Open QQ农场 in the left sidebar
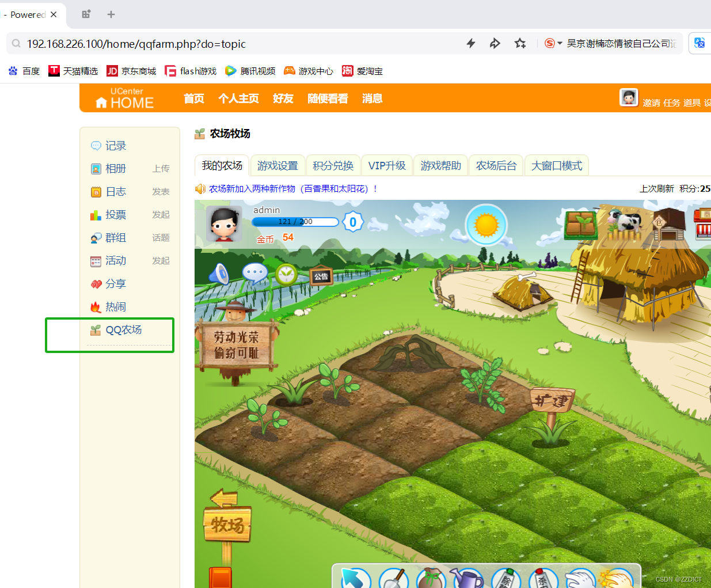Viewport: 711px width, 588px height. (123, 329)
